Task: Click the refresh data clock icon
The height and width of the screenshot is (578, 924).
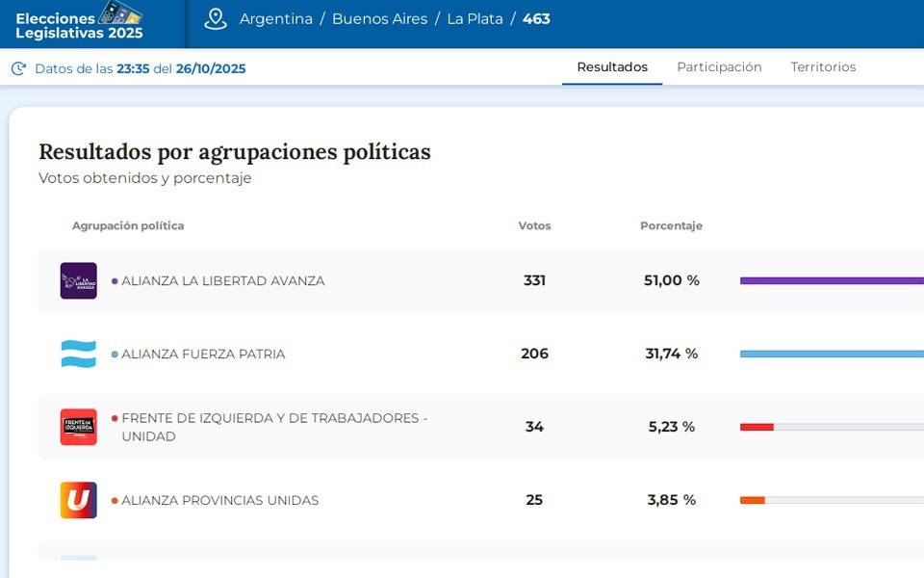Action: pos(18,68)
